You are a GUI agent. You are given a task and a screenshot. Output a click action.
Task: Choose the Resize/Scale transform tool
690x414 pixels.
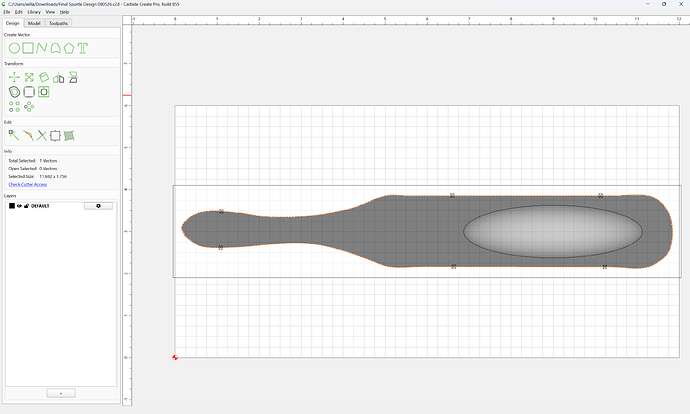(29, 77)
